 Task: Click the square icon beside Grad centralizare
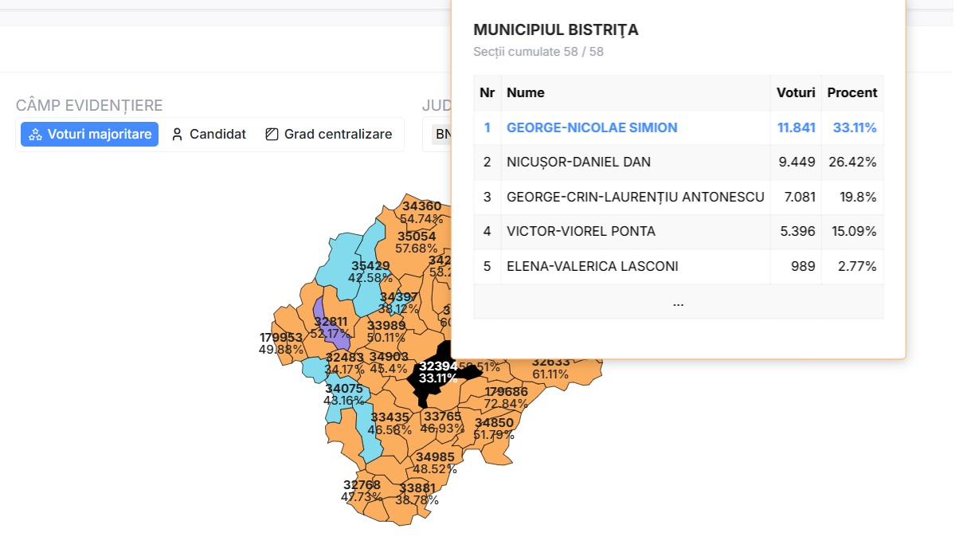[x=272, y=135]
